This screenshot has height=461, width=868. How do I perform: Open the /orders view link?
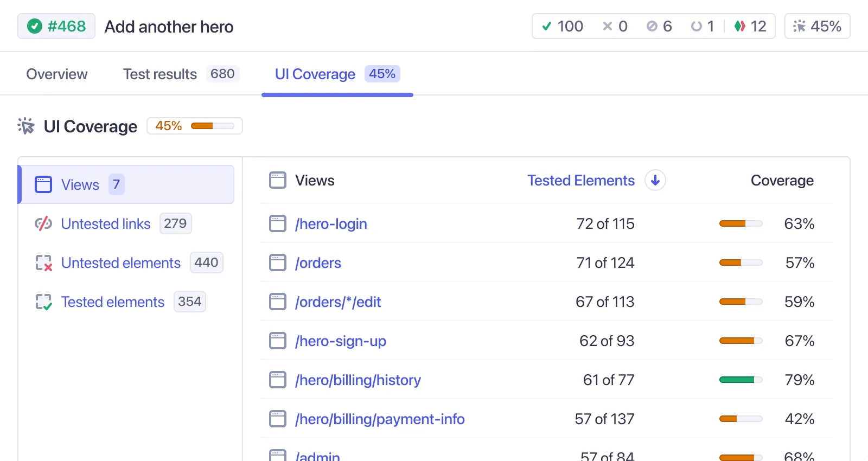(x=318, y=263)
